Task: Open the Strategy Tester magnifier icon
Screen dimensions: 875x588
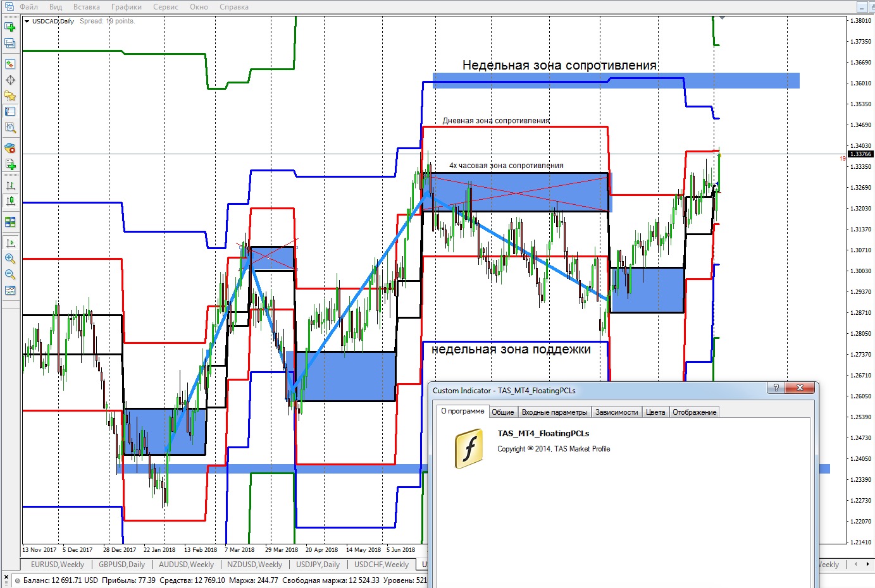Action: click(x=10, y=128)
